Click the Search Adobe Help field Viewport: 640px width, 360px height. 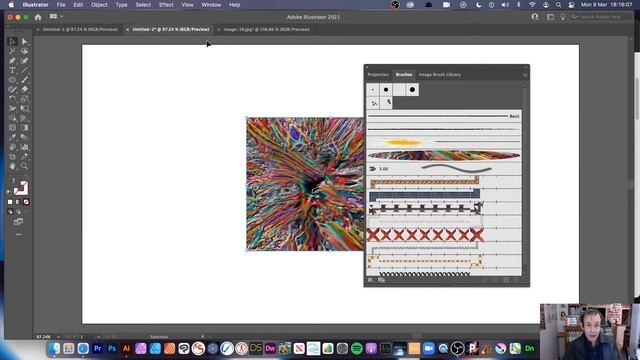[600, 17]
